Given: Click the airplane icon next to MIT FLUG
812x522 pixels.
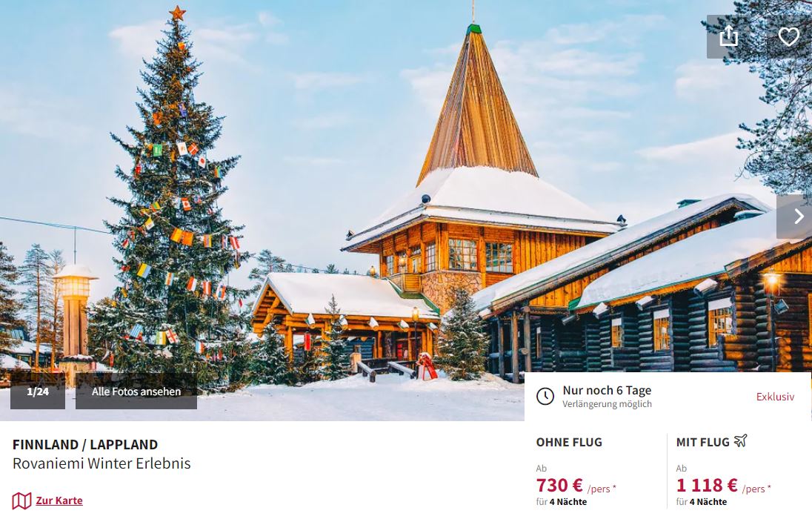Looking at the screenshot, I should coord(741,440).
